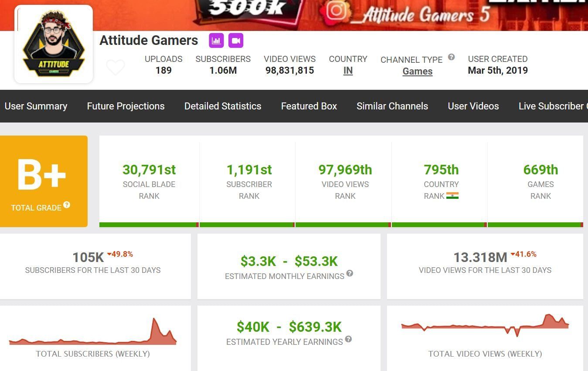This screenshot has height=371, width=588.
Task: Click the 97,969th video views rank
Action: click(x=345, y=170)
